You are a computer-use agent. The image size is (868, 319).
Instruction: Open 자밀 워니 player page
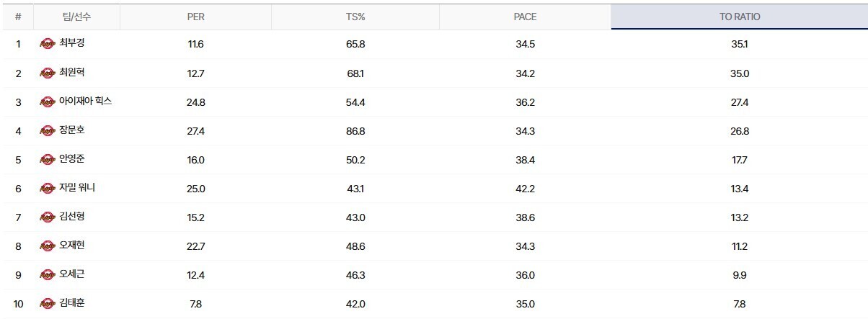tap(77, 188)
